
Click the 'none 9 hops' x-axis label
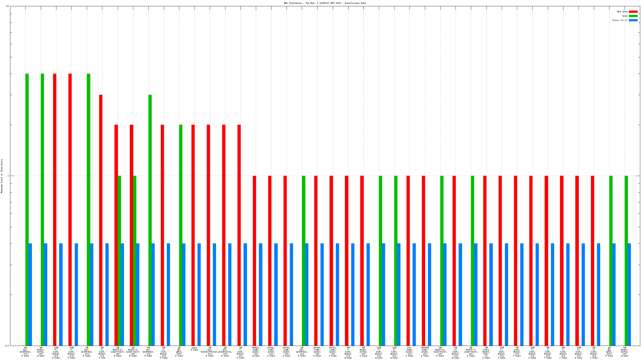click(x=194, y=349)
